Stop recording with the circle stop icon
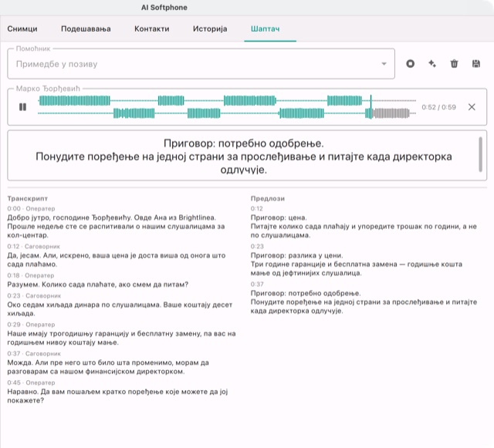Image resolution: width=494 pixels, height=448 pixels. pyautogui.click(x=410, y=63)
